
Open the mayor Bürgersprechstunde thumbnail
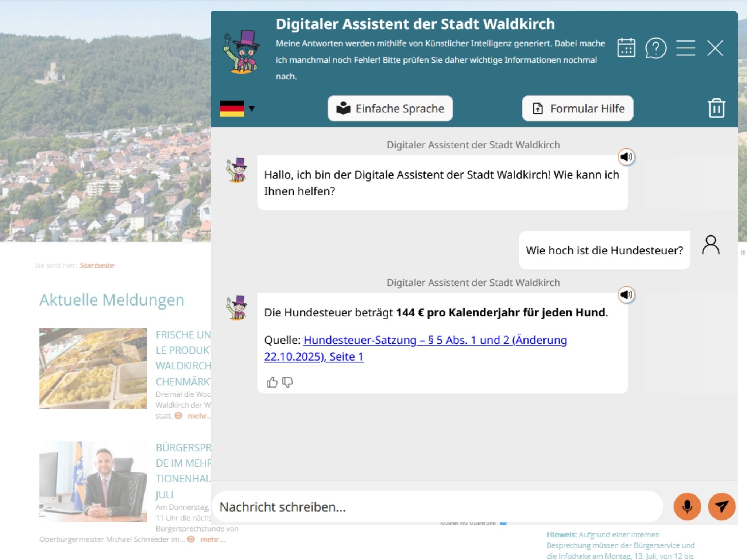point(93,481)
